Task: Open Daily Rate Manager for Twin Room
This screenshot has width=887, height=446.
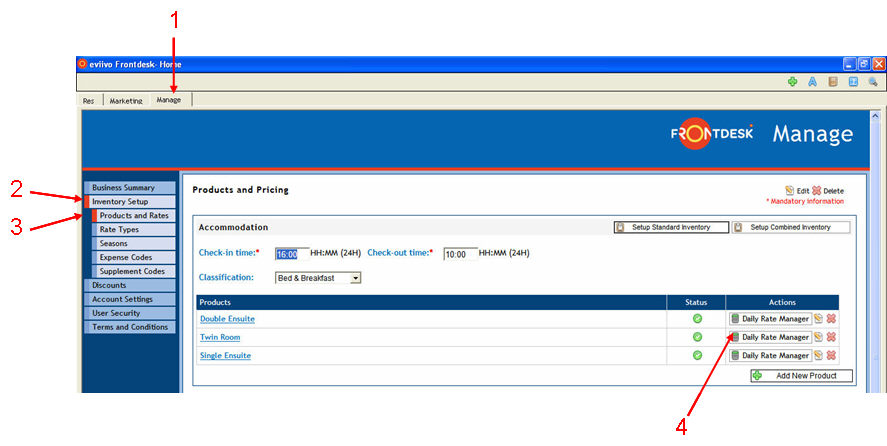Action: pos(769,337)
